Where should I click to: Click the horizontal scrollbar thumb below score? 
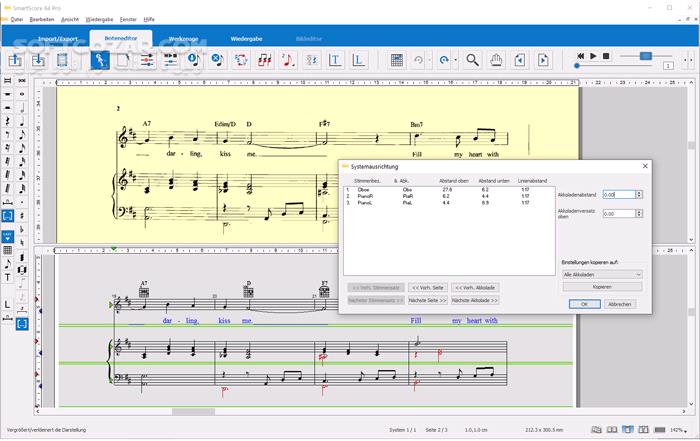click(193, 412)
